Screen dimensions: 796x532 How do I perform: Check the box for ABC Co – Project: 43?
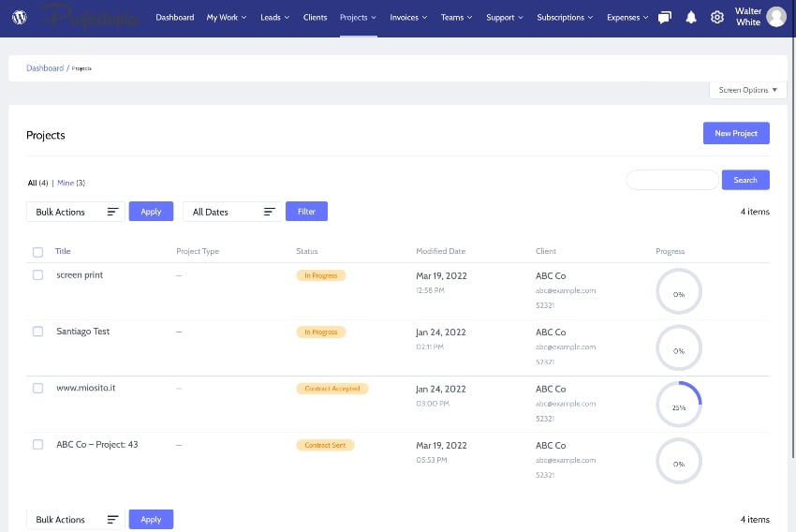[37, 444]
